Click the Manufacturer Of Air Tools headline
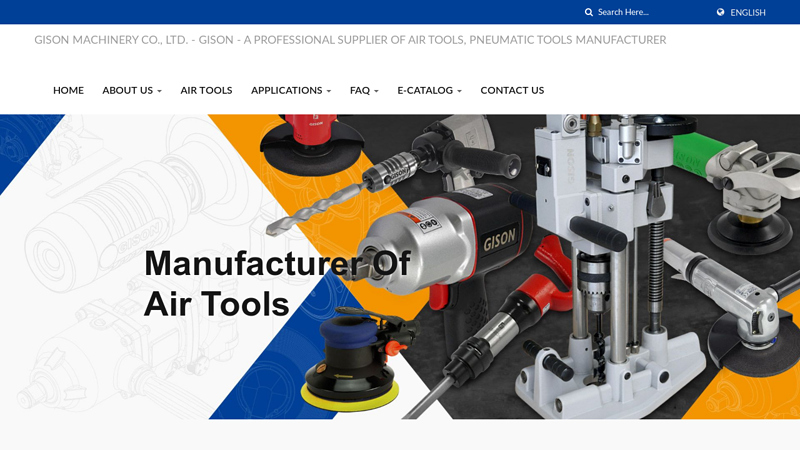Image resolution: width=800 pixels, height=450 pixels. [x=277, y=284]
